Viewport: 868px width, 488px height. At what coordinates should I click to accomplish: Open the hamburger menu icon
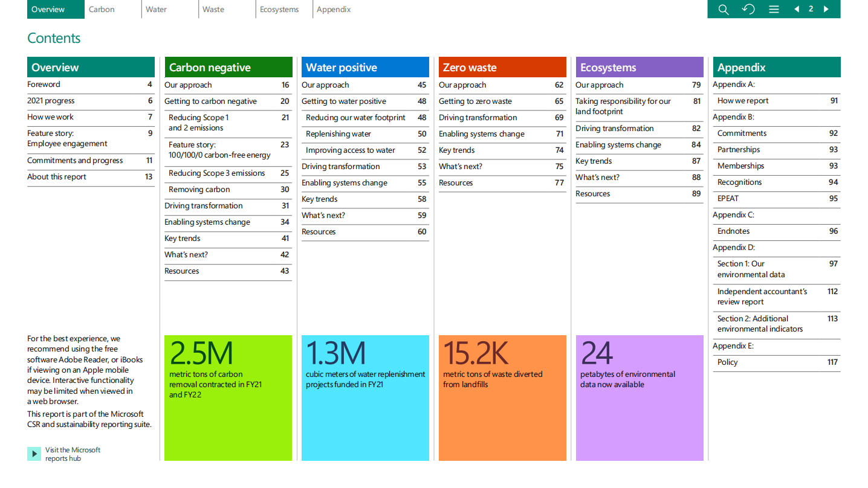tap(774, 9)
